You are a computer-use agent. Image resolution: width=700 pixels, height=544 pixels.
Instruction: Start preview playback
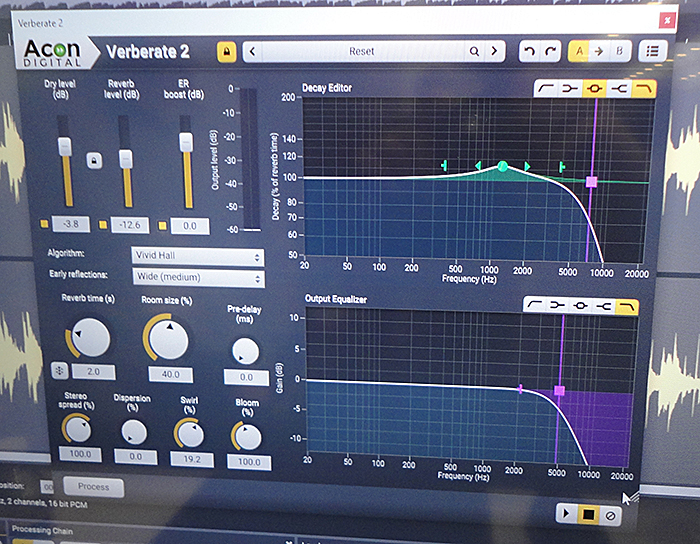(x=566, y=514)
